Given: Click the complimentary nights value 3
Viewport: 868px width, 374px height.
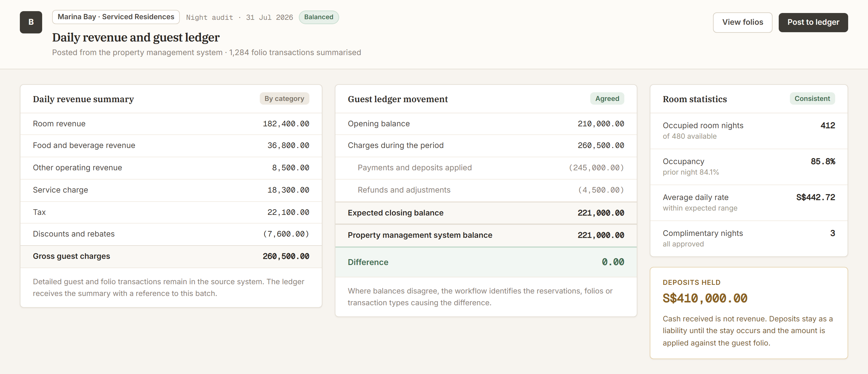Looking at the screenshot, I should (832, 233).
